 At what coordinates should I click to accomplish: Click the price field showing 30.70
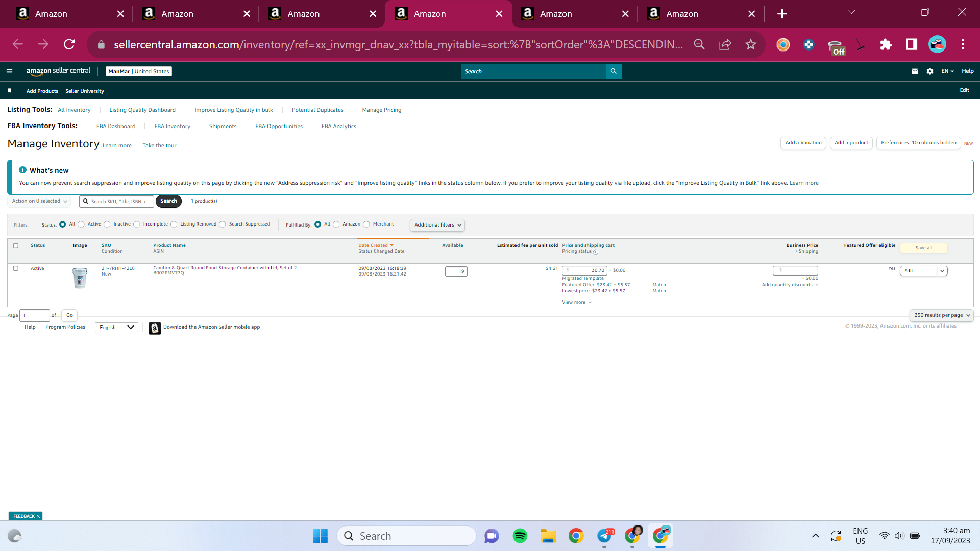[584, 270]
